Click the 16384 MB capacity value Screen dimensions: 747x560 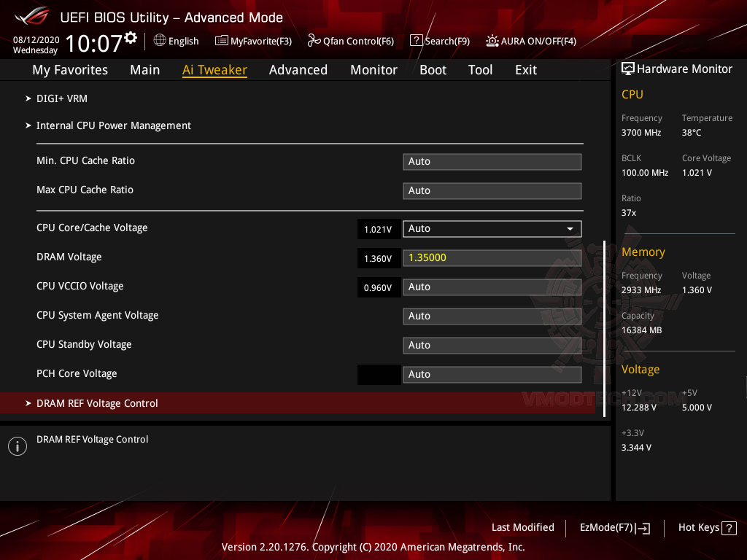coord(641,330)
